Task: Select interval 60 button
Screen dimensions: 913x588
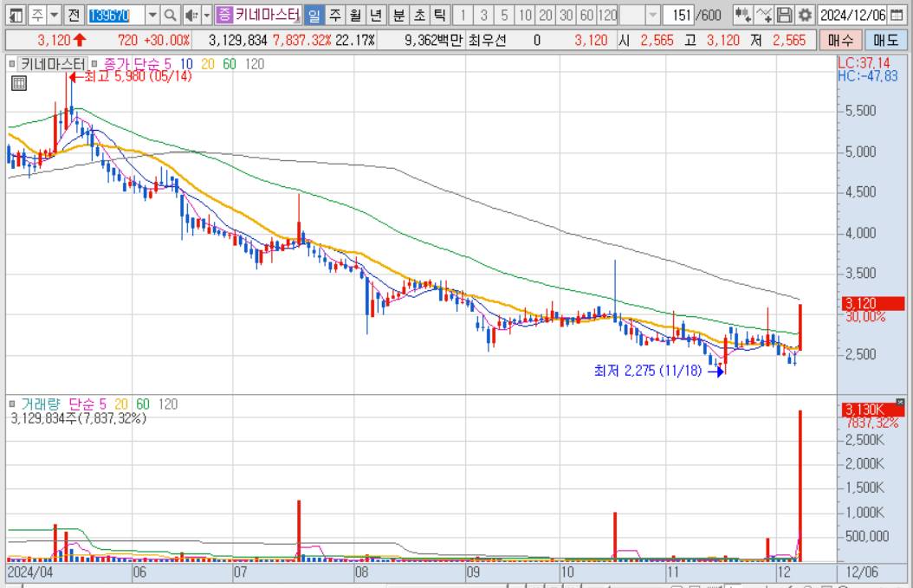Action: tap(586, 15)
